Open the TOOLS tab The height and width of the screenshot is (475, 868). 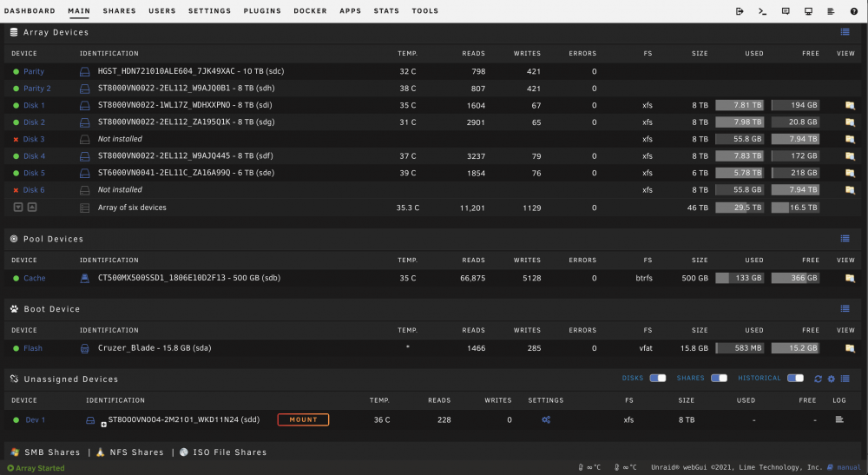point(425,11)
